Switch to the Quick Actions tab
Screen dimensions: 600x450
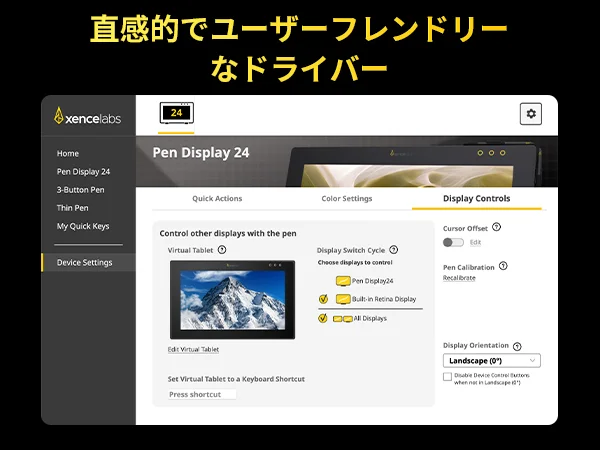coord(217,198)
